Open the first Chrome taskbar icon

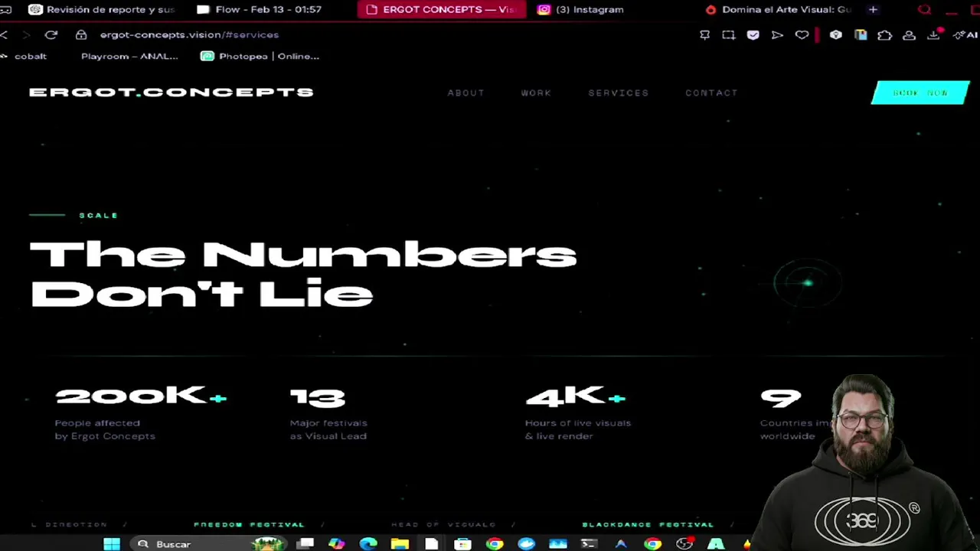tap(495, 544)
